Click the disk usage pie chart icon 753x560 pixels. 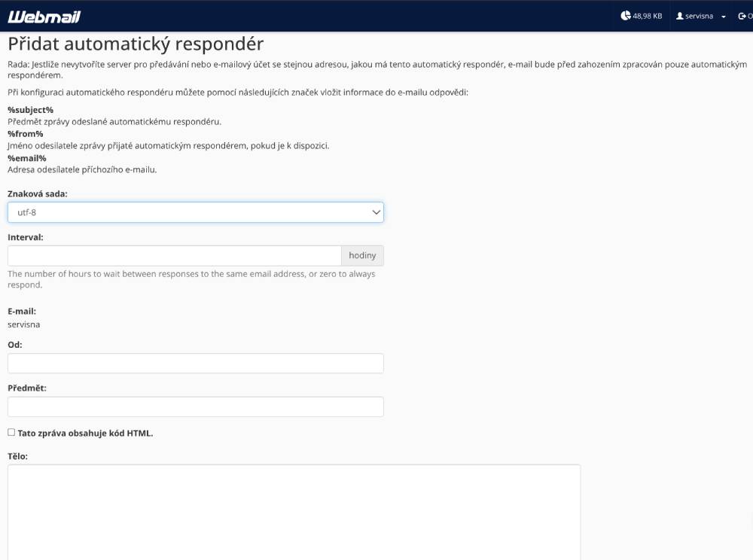[625, 16]
